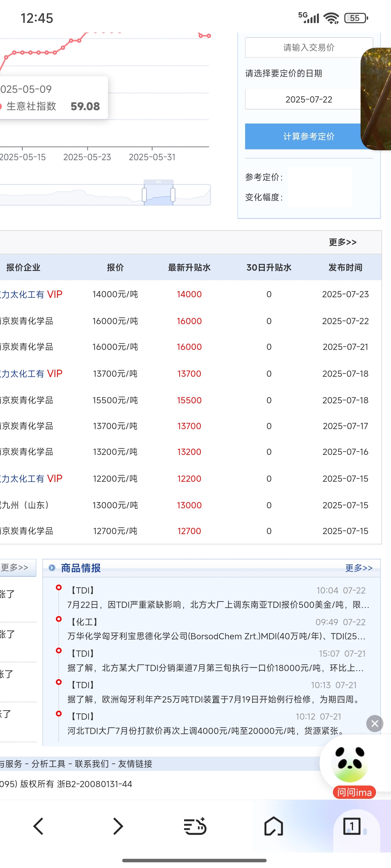Click the red 15500 premium value

(189, 400)
